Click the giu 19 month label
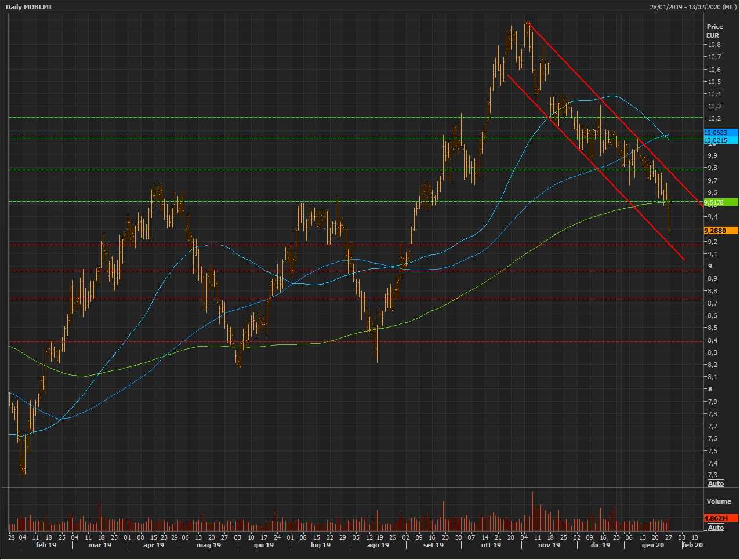Viewport: 740px width, 560px height. pos(264,545)
